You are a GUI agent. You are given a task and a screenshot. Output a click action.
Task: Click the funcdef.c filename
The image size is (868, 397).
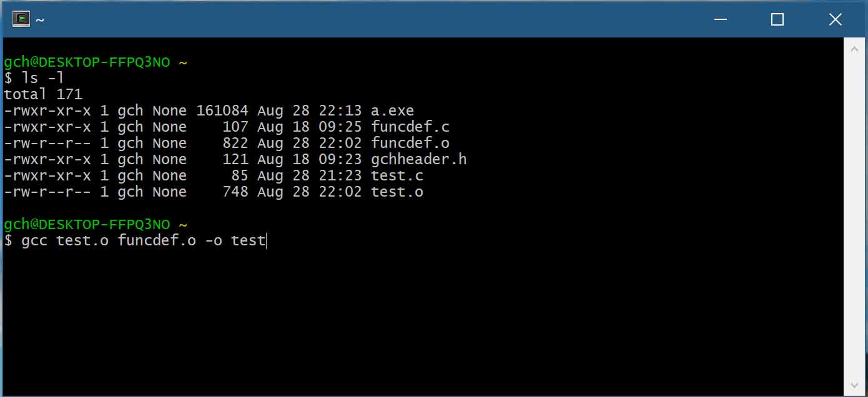(x=410, y=127)
